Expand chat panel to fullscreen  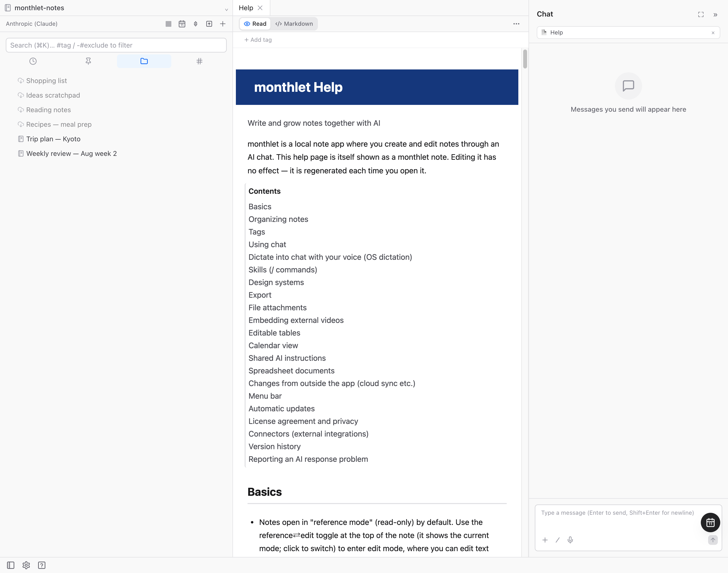coord(701,14)
